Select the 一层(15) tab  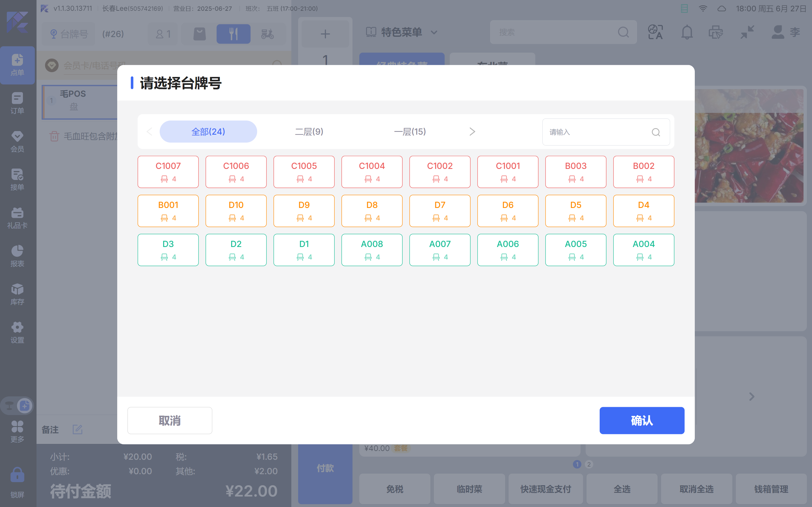tap(410, 132)
